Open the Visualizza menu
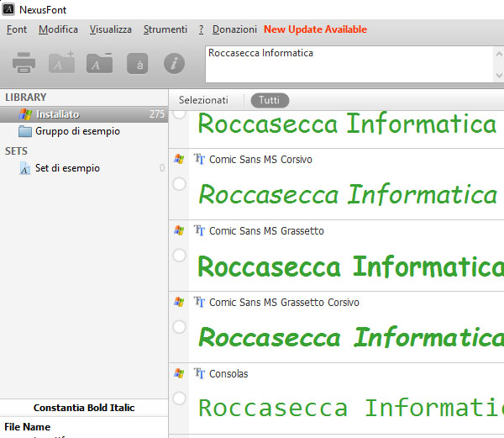504x438 pixels. 111,29
